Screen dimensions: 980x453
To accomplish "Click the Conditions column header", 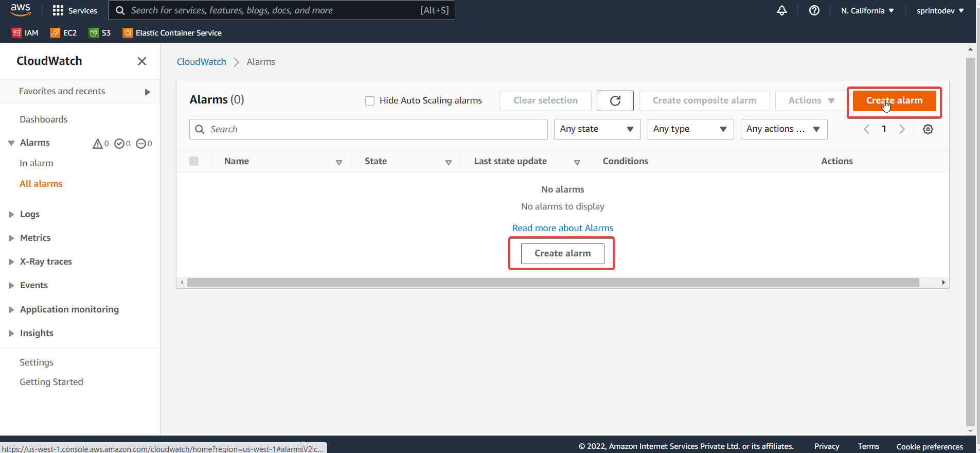I will pos(626,161).
